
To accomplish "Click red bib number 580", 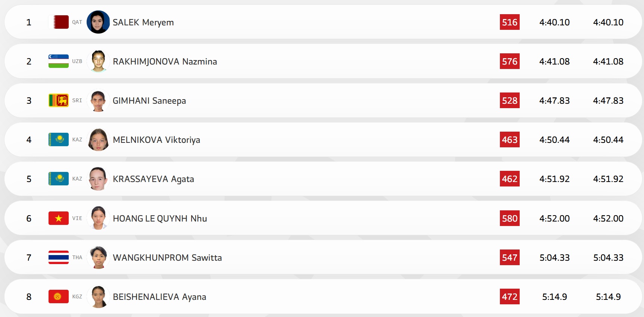I will coord(510,219).
